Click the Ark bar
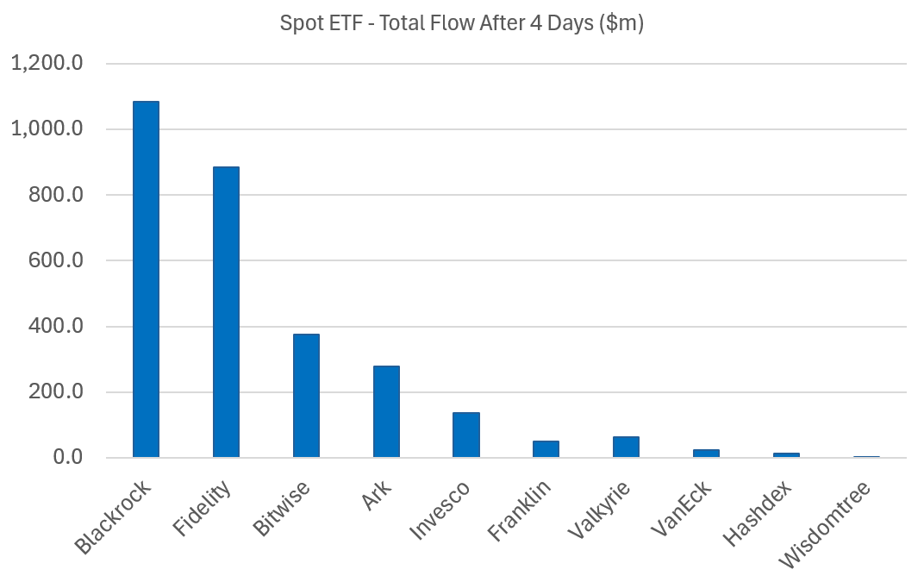Screen dimensions: 924x582 click(386, 411)
